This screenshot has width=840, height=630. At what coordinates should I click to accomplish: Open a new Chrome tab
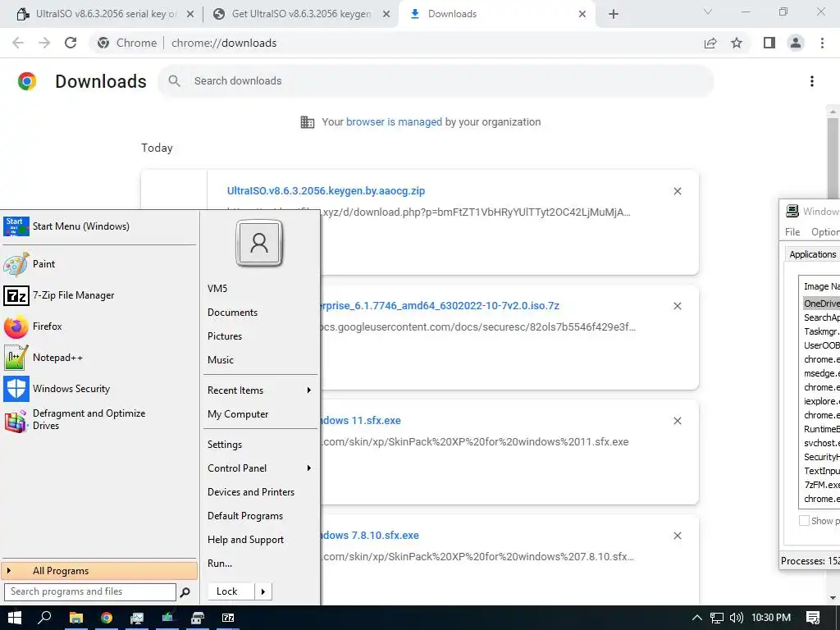click(614, 14)
